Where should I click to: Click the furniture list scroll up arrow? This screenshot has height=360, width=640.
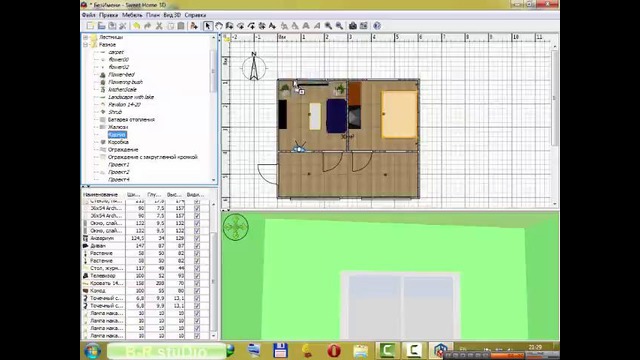213,204
